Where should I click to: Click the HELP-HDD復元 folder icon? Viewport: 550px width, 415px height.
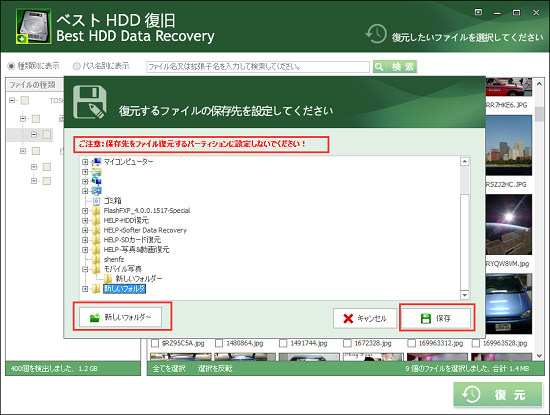[x=96, y=220]
